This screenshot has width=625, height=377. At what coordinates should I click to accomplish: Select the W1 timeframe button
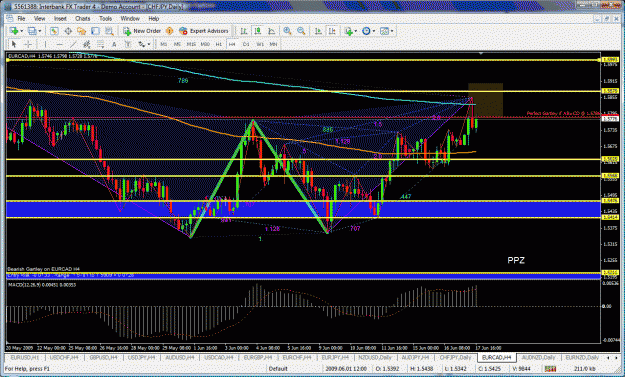[260, 44]
